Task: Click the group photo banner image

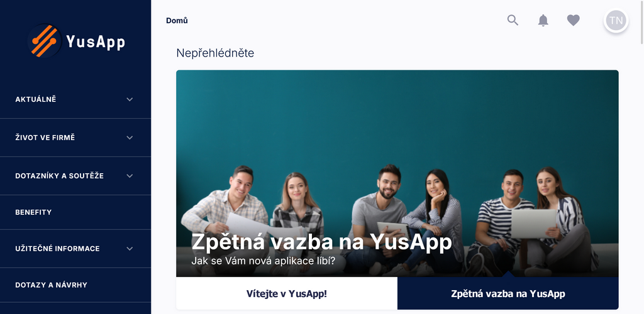Action: [x=397, y=173]
